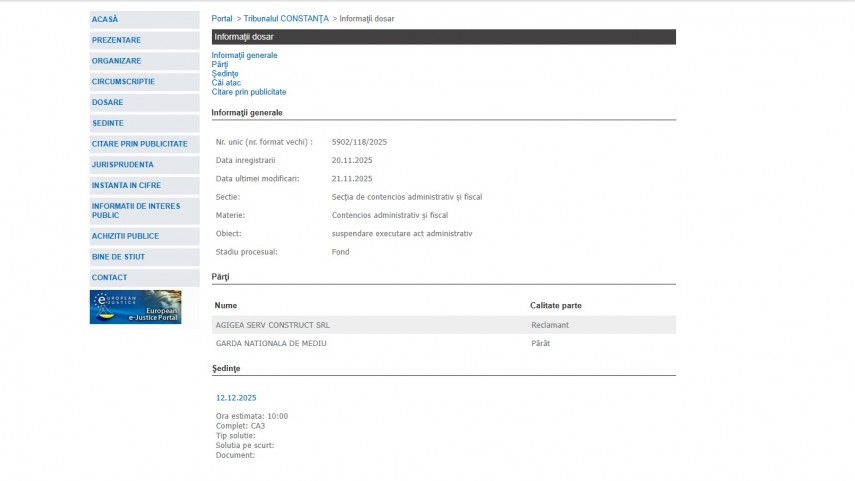Click the Portal breadcrumb link
This screenshot has height=481, width=855.
(221, 19)
